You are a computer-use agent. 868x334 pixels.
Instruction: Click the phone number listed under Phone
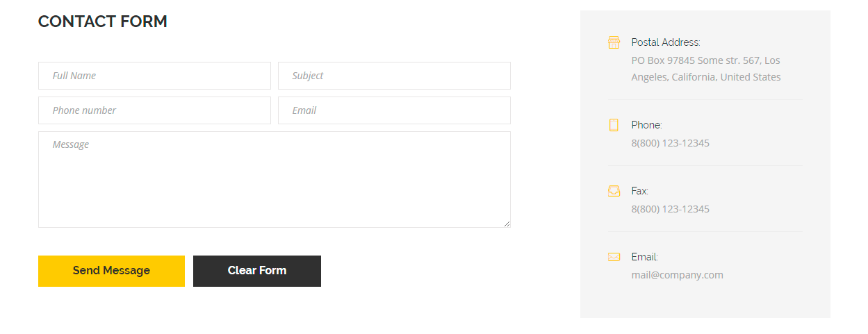point(670,143)
